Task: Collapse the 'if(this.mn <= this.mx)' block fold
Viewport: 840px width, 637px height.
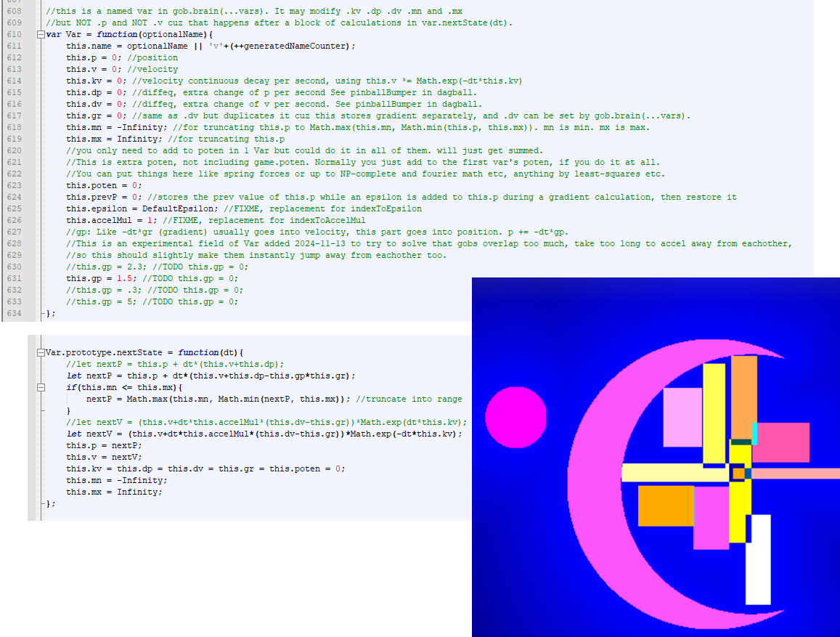Action: pos(41,387)
